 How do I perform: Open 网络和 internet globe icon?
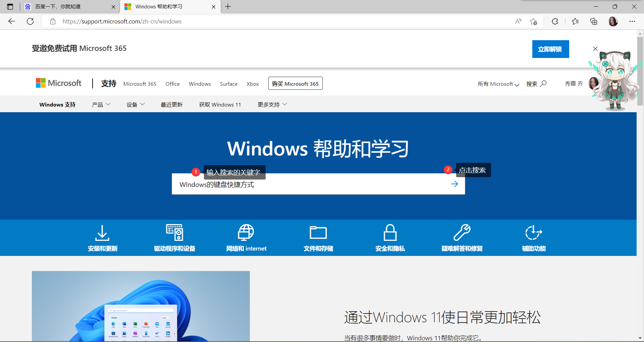[x=246, y=232]
